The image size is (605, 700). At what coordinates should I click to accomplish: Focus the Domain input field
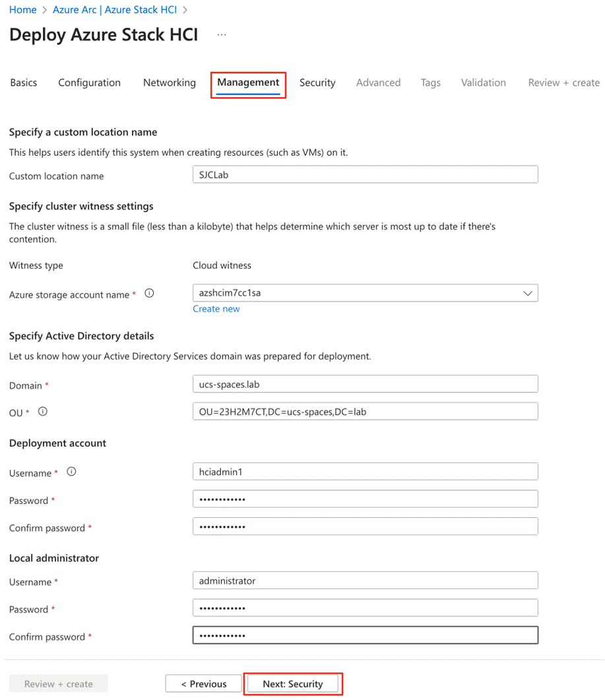tap(366, 384)
